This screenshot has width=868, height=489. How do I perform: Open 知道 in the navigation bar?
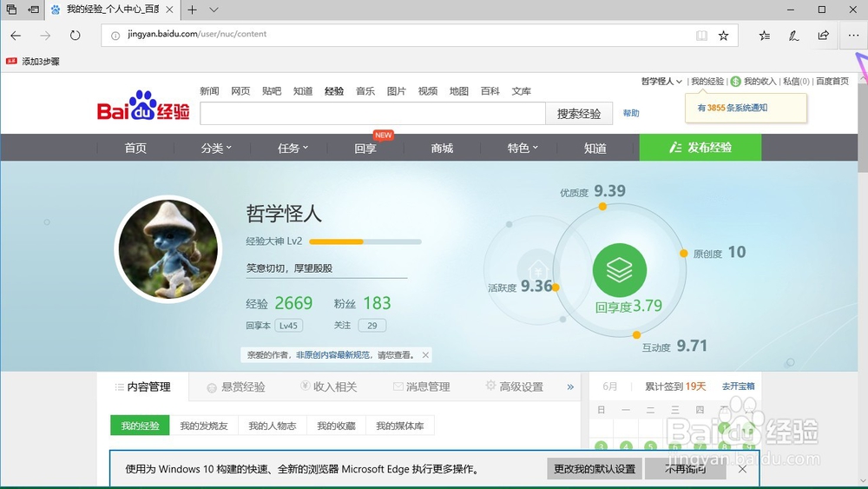(595, 148)
